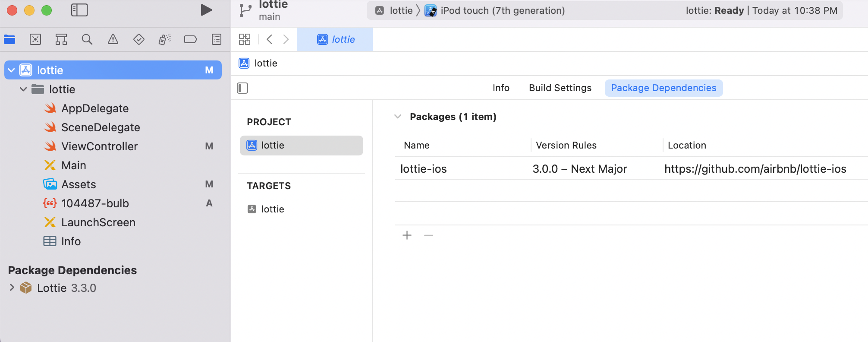Open the Debug navigator spray icon
This screenshot has width=868, height=342.
165,40
